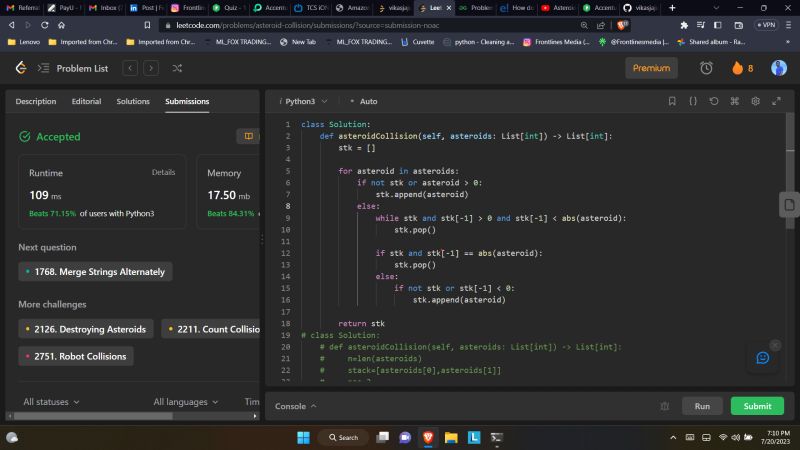Click the submissions panel horizontal scrollbar
800x450 pixels.
coord(93,416)
